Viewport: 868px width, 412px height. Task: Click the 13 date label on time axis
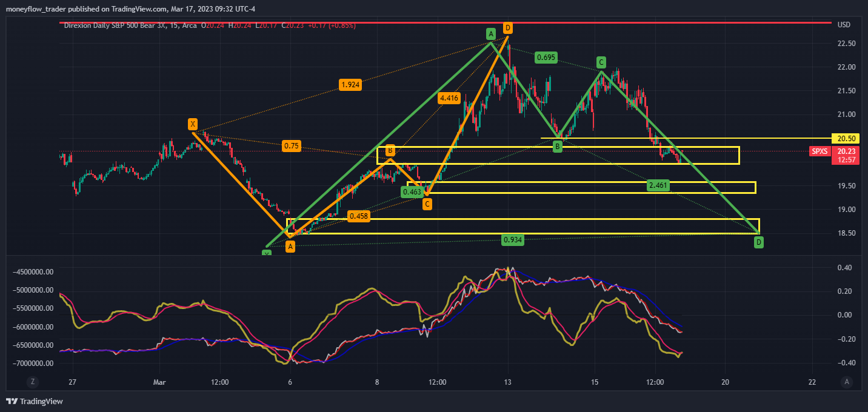(507, 382)
